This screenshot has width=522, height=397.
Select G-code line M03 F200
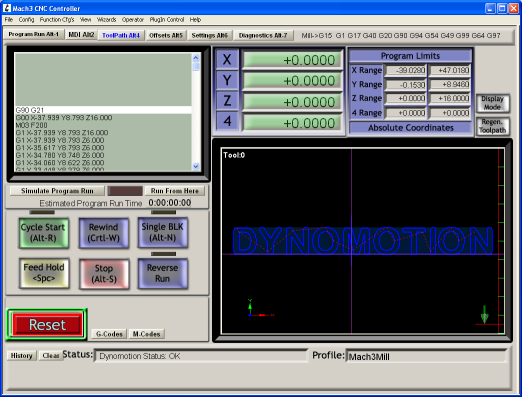click(x=103, y=125)
